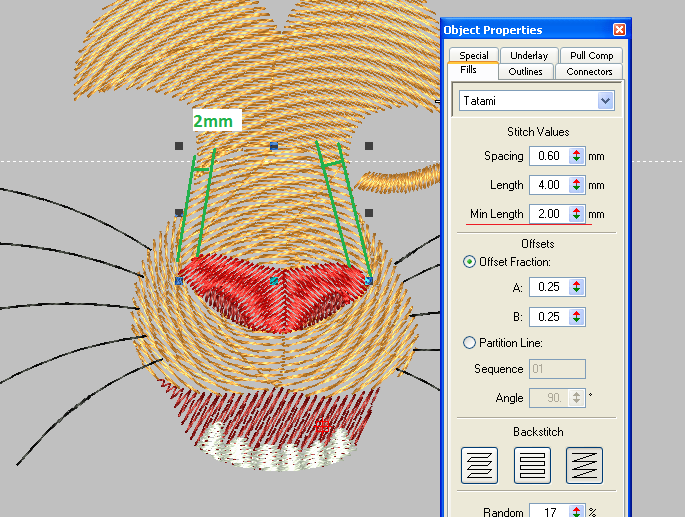This screenshot has width=686, height=518.
Task: Select the middle backstitch style icon
Action: (x=532, y=465)
